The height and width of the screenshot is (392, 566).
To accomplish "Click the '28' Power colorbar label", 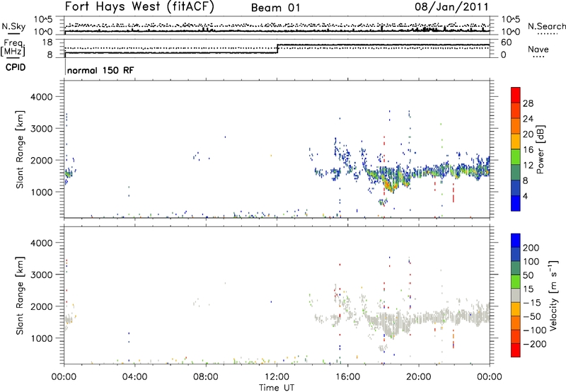I will click(528, 103).
